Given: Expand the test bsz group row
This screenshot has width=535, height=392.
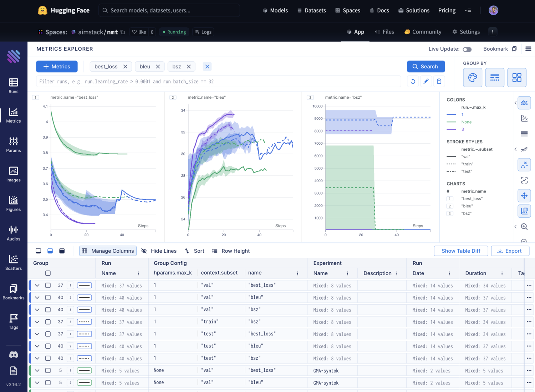Looking at the screenshot, I should coord(37,358).
